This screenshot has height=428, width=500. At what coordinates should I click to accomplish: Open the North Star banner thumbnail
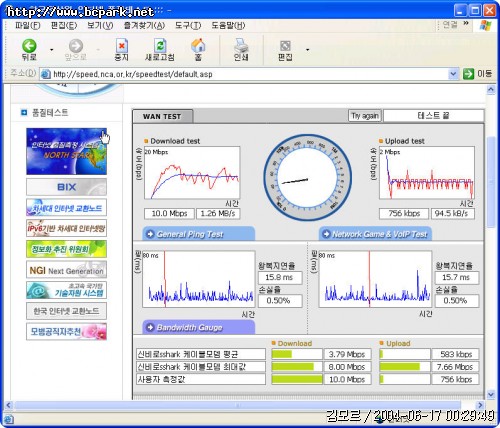pos(66,151)
